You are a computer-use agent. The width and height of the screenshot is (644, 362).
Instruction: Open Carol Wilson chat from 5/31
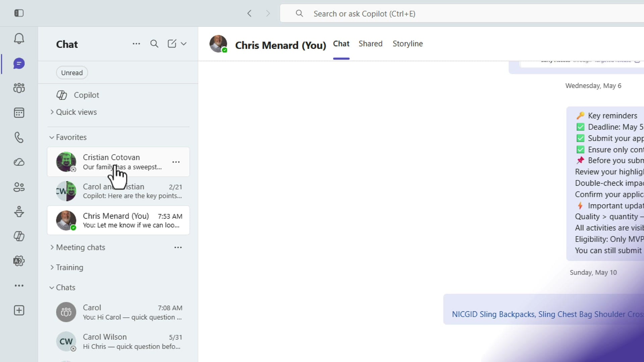[118, 342]
